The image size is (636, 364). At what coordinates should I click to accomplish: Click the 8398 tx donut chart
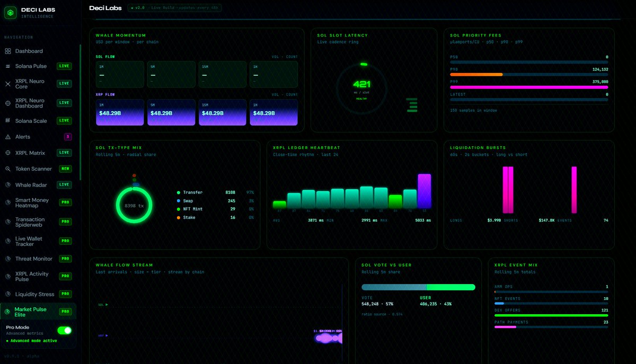coord(134,205)
